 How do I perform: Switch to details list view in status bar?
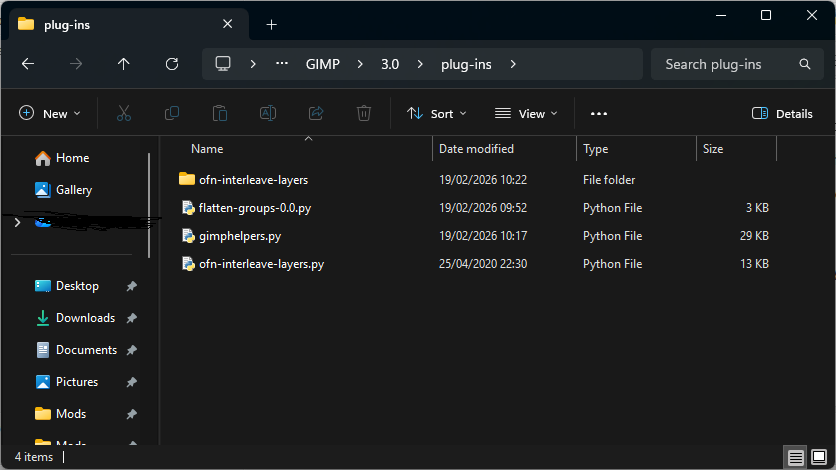[795, 457]
